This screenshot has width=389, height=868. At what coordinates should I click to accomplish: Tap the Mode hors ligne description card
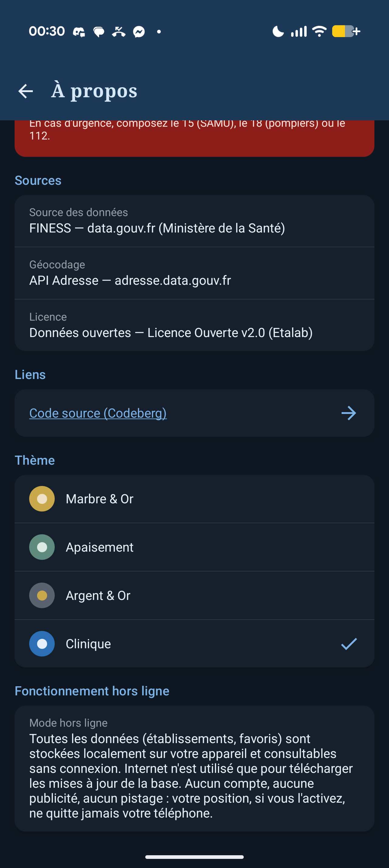click(194, 769)
